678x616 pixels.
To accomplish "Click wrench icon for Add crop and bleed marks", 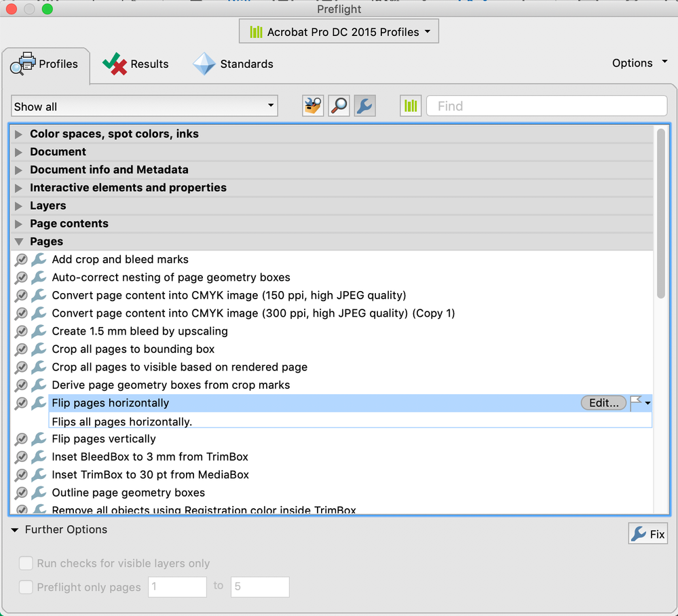I will coord(39,259).
